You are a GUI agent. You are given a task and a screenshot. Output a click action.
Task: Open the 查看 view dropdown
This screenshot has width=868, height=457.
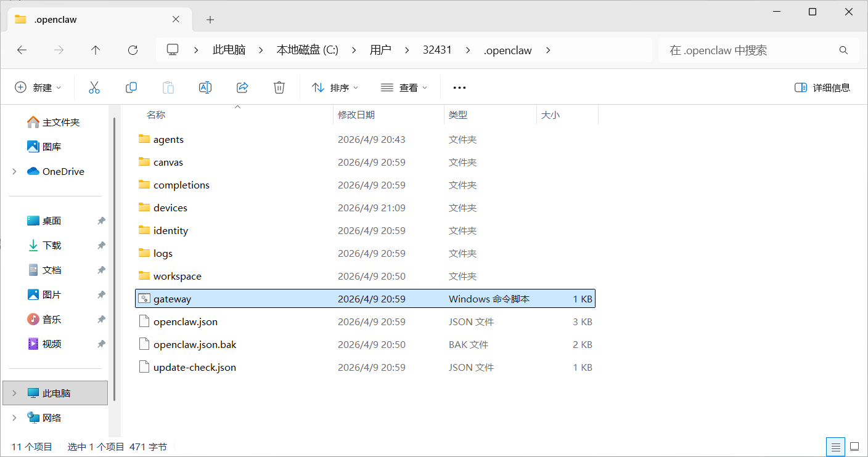tap(404, 87)
